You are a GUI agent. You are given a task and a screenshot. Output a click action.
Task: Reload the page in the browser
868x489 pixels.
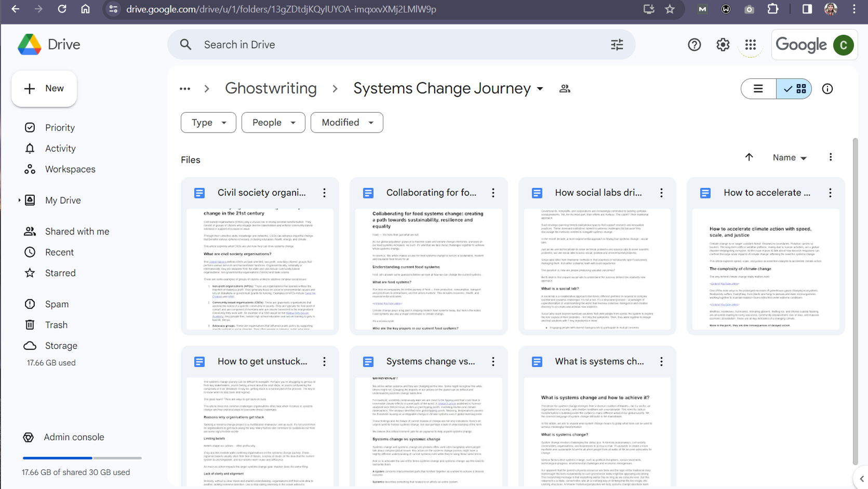coord(62,9)
